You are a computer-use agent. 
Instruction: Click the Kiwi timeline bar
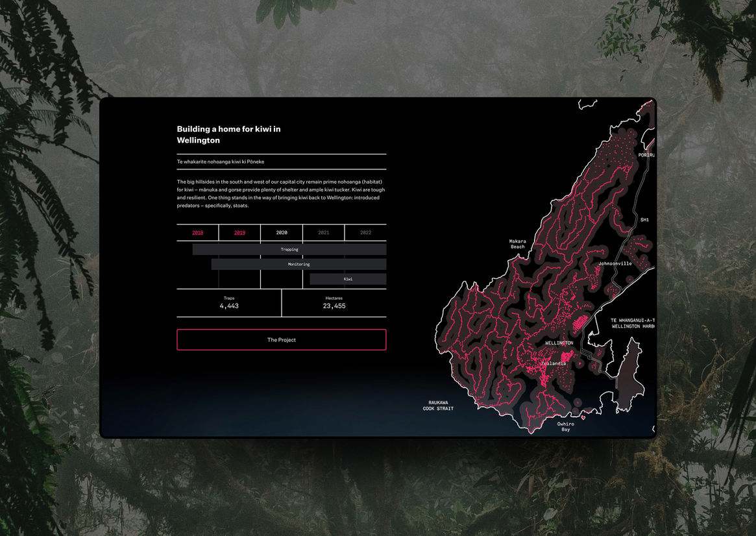[348, 279]
